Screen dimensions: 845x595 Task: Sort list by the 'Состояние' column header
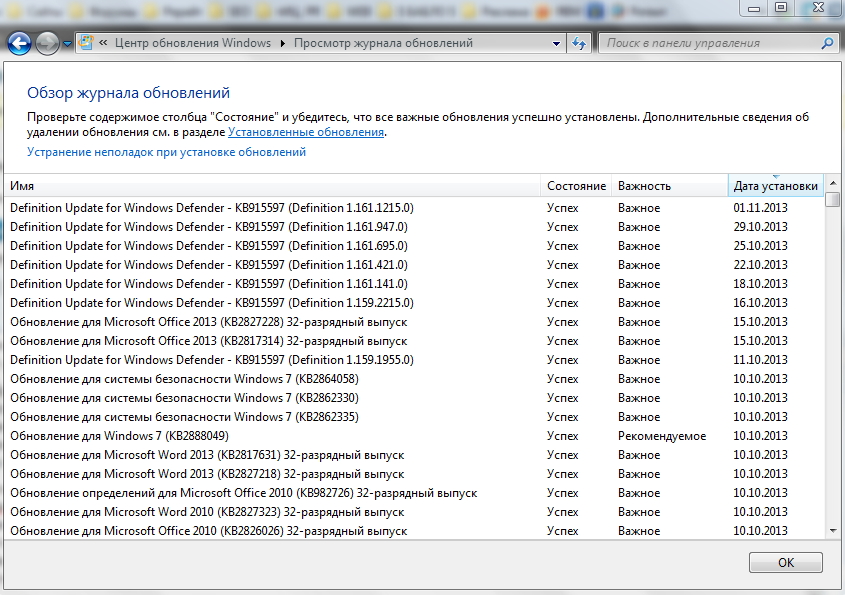[x=576, y=186]
